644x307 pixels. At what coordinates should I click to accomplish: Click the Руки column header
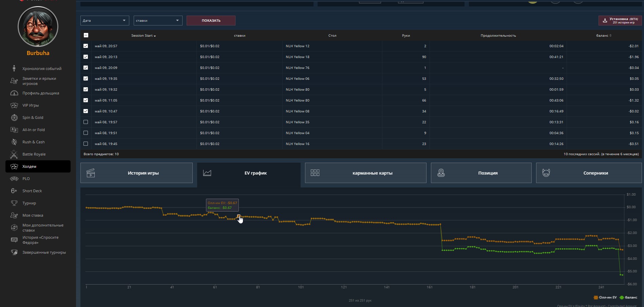click(x=406, y=35)
